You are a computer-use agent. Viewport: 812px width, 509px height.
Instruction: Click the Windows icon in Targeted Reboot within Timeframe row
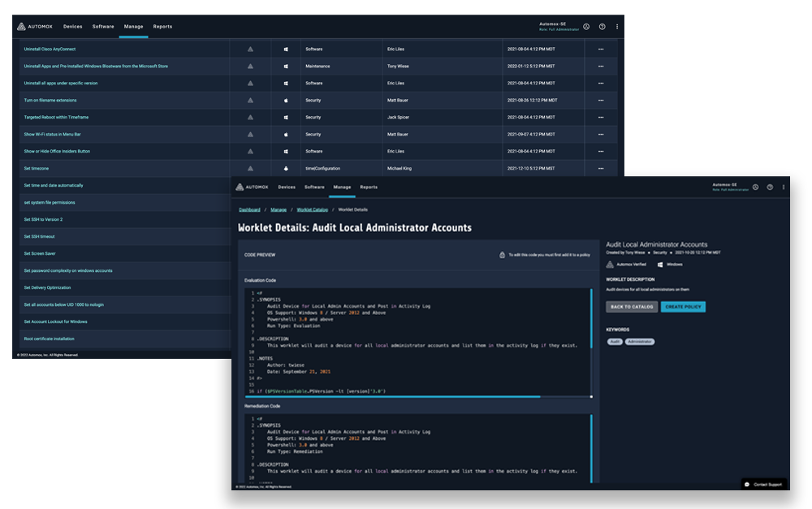[x=286, y=118]
